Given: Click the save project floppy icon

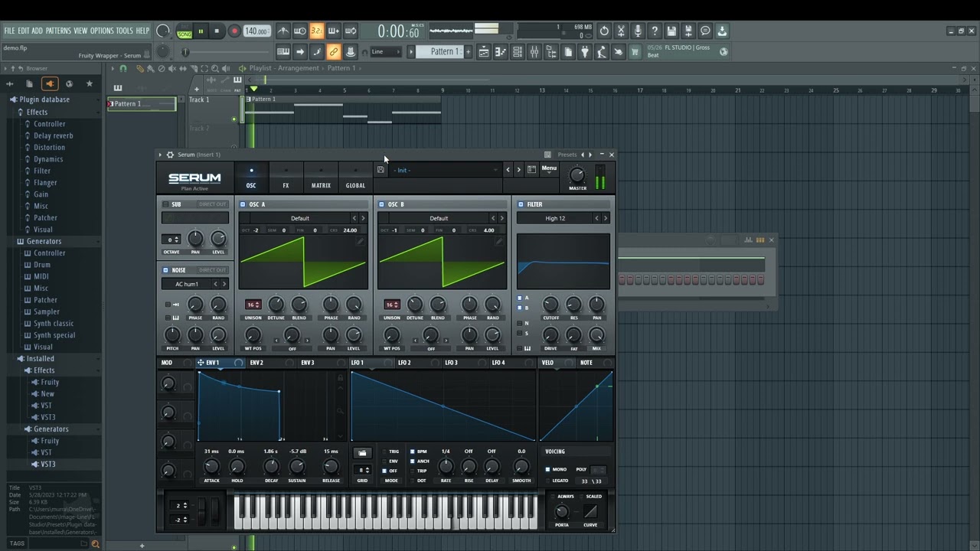Looking at the screenshot, I should click(671, 31).
